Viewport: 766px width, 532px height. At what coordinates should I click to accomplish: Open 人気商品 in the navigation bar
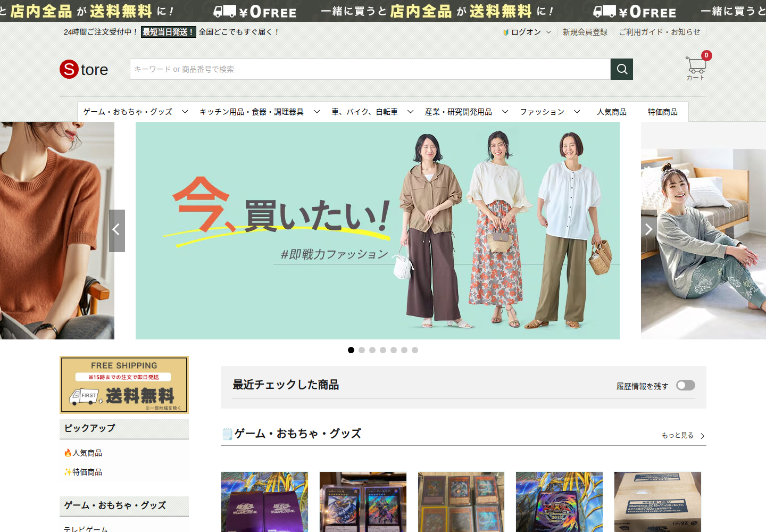(612, 112)
